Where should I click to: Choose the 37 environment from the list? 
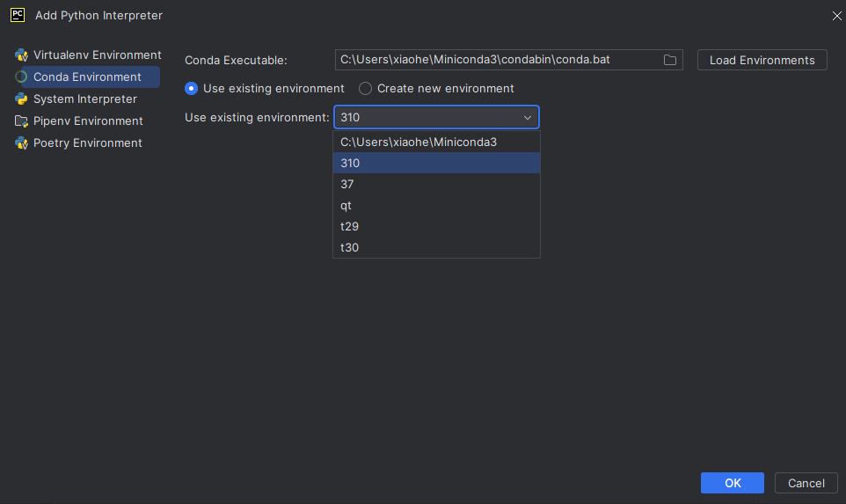(436, 184)
